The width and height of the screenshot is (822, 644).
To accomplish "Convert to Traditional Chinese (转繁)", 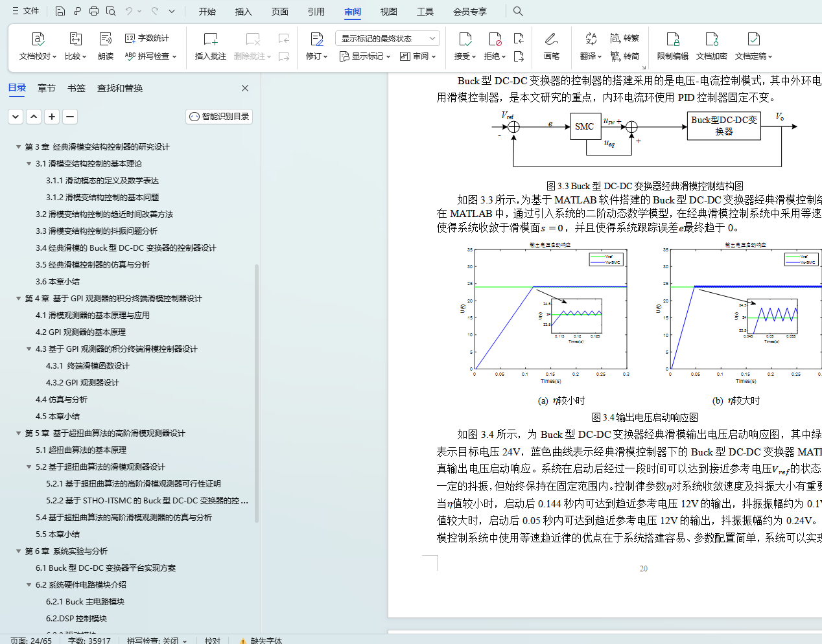I will [x=625, y=38].
